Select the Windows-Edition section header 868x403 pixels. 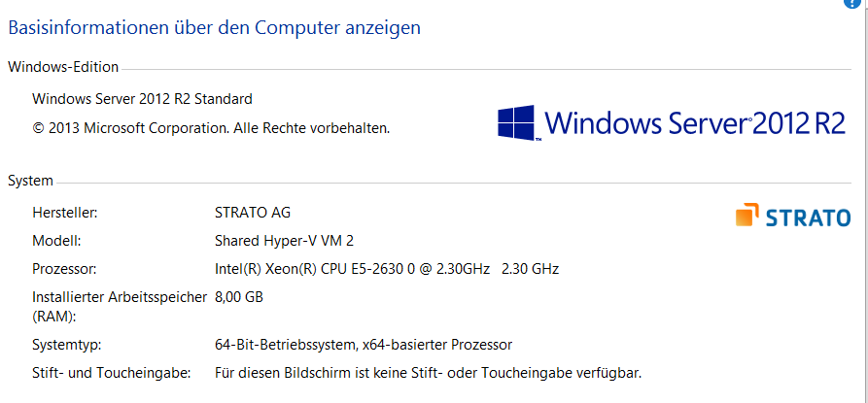(63, 67)
